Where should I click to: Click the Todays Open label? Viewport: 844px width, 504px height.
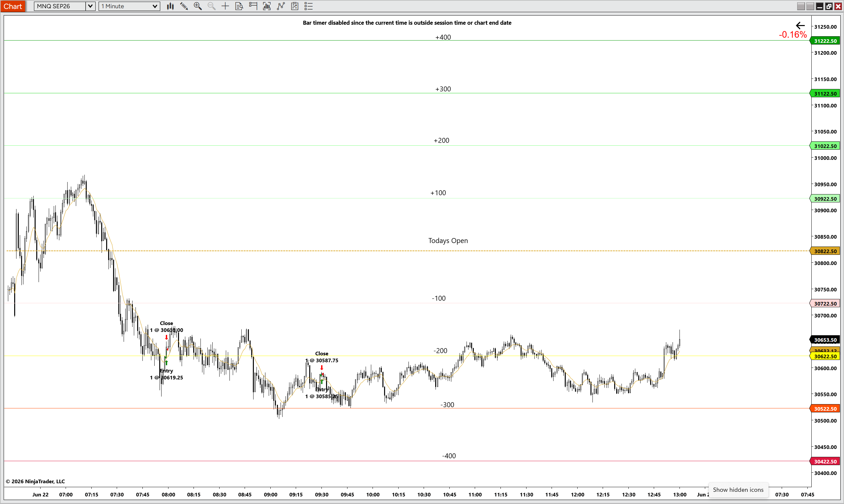pyautogui.click(x=448, y=240)
